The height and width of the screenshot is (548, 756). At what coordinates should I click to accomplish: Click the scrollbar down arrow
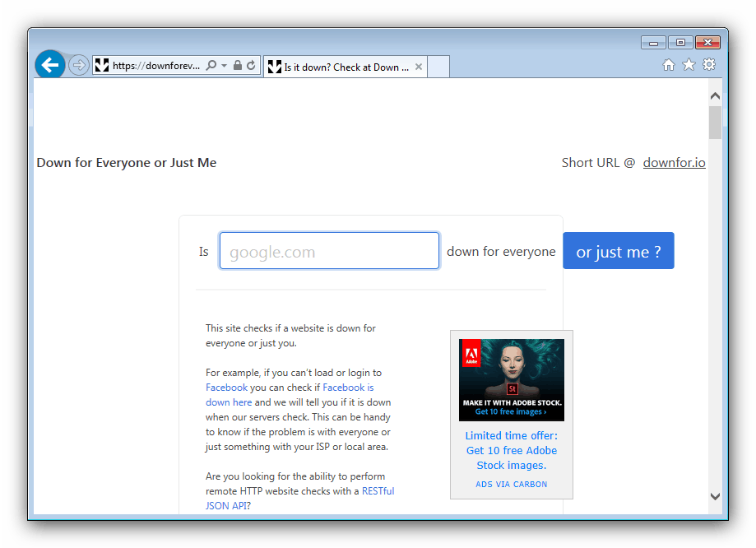[x=715, y=496]
